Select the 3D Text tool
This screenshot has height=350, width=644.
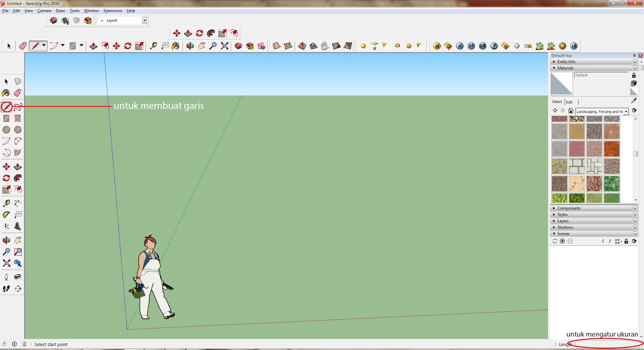[x=18, y=226]
